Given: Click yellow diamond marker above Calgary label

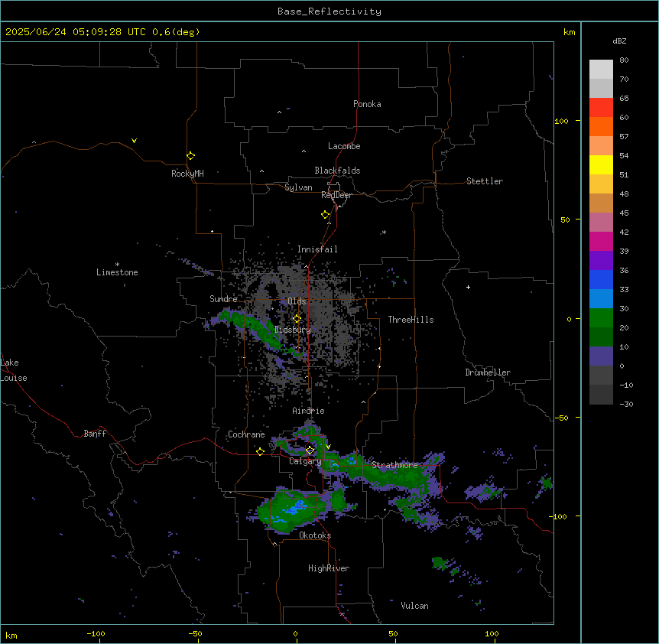Looking at the screenshot, I should (x=310, y=450).
